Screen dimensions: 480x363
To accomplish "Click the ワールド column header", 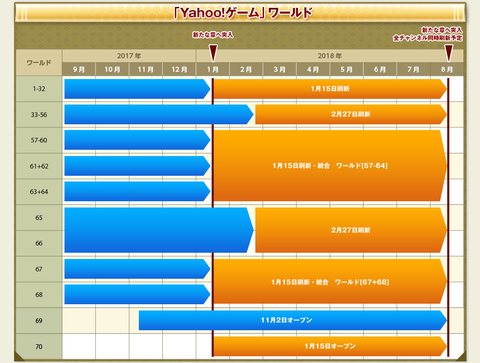I will coord(39,63).
